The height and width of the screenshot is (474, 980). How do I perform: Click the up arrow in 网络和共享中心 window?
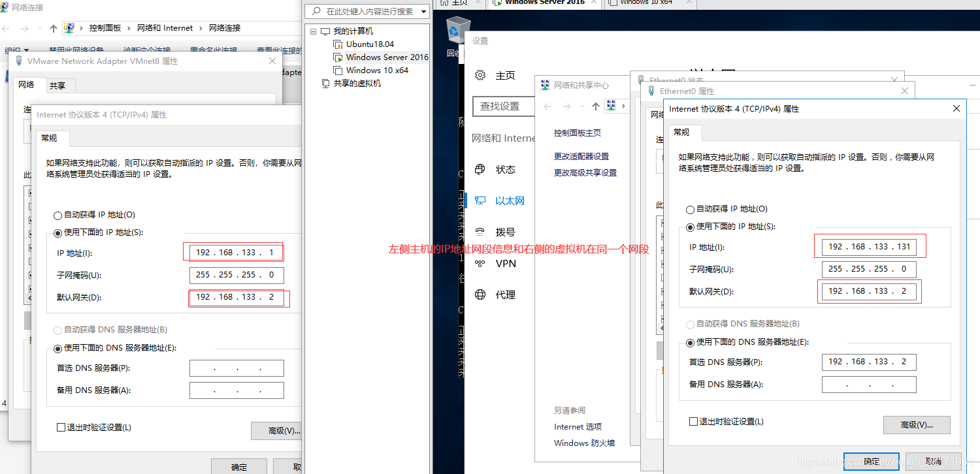(x=595, y=106)
